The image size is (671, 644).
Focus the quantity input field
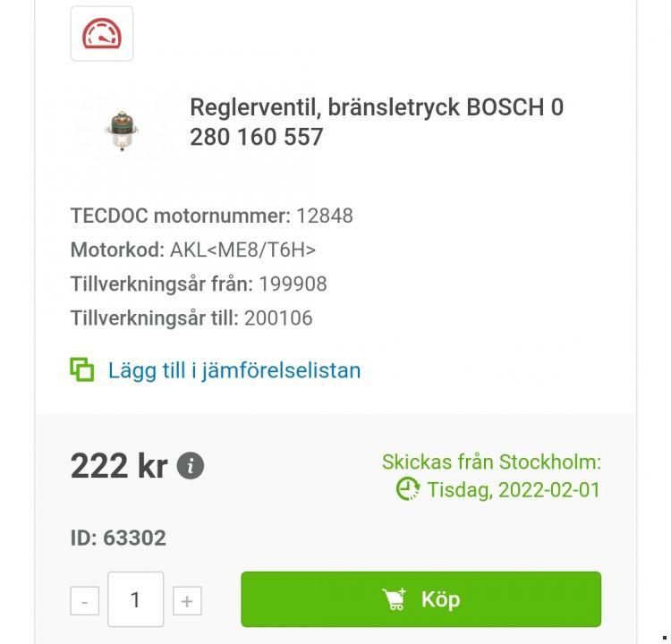pyautogui.click(x=136, y=599)
